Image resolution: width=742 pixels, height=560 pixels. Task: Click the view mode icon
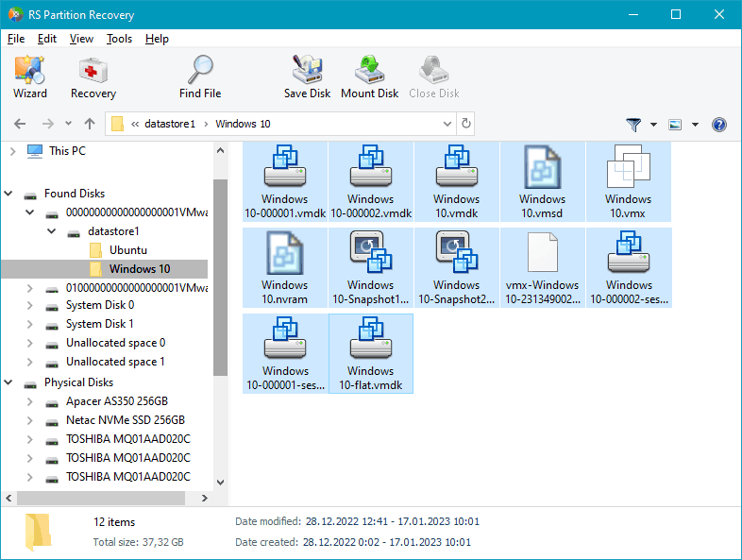click(675, 125)
